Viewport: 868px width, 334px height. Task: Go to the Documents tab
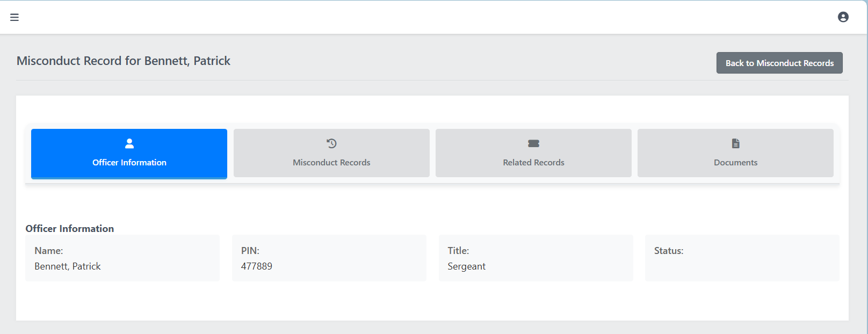tap(735, 153)
